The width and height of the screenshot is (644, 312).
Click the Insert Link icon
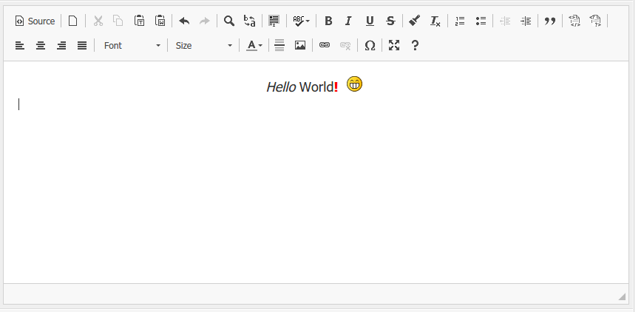tap(324, 45)
